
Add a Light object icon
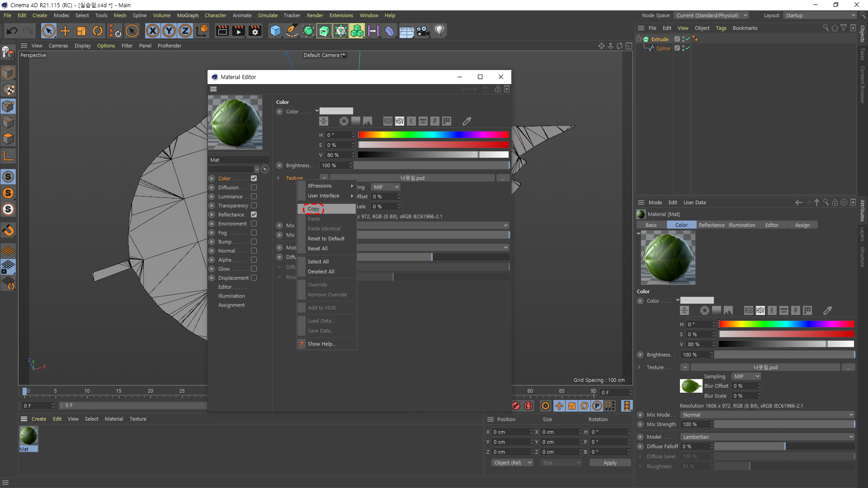tap(439, 31)
